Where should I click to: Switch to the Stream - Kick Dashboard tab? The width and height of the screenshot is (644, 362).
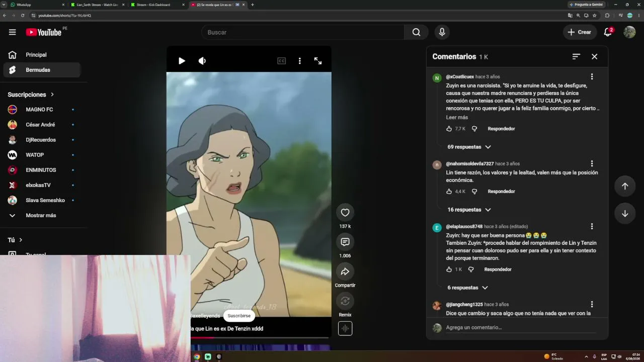(157, 5)
